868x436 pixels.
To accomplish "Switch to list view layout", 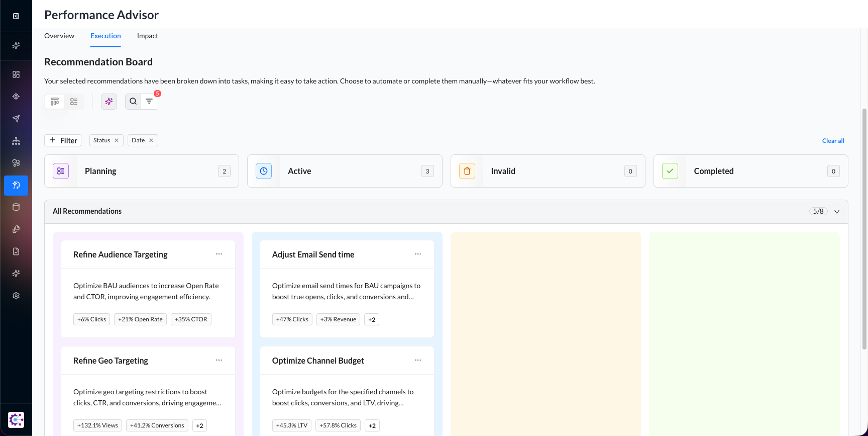I will coord(74,102).
